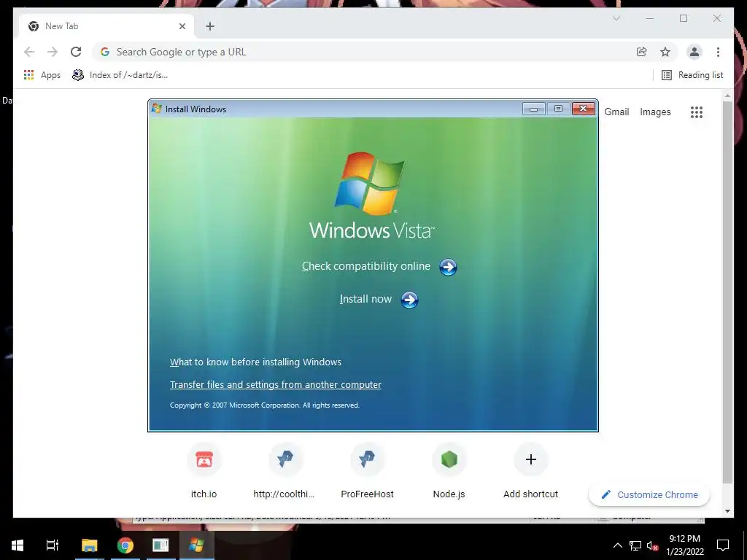Open the http://coolthi... shortcut
The image size is (747, 560).
click(x=284, y=470)
